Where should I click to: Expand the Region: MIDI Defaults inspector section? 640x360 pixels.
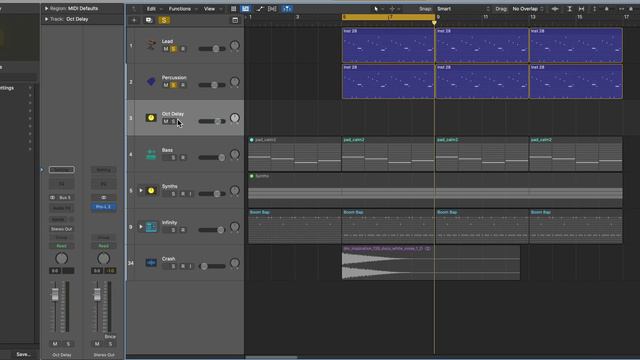(46, 8)
